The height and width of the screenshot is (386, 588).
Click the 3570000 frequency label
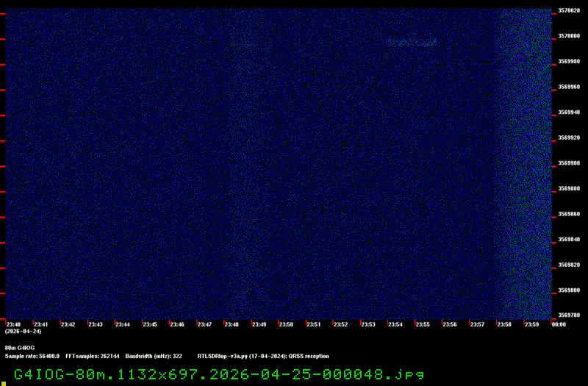pos(569,36)
